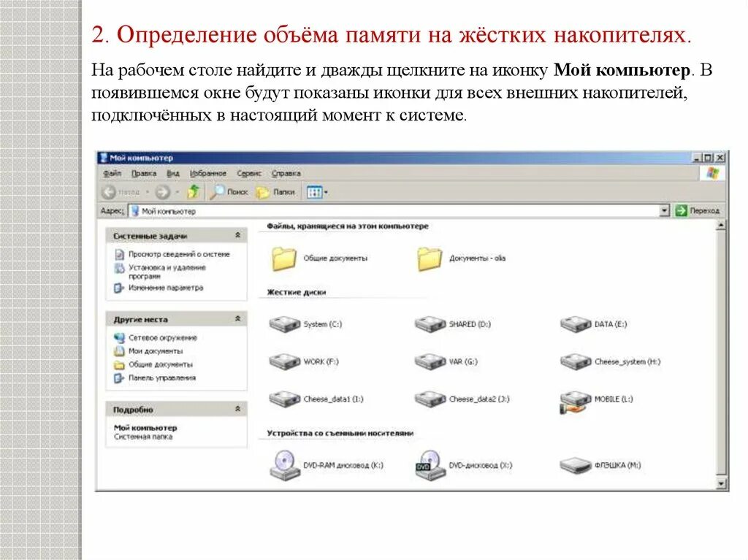
Task: Toggle the Папки folders pane
Action: [x=275, y=192]
